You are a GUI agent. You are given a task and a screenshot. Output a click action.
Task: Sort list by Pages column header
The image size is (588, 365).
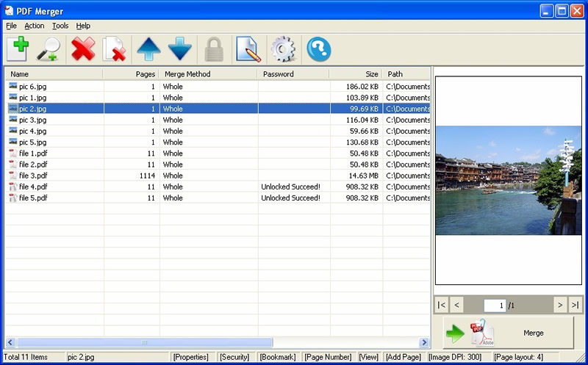tap(131, 74)
